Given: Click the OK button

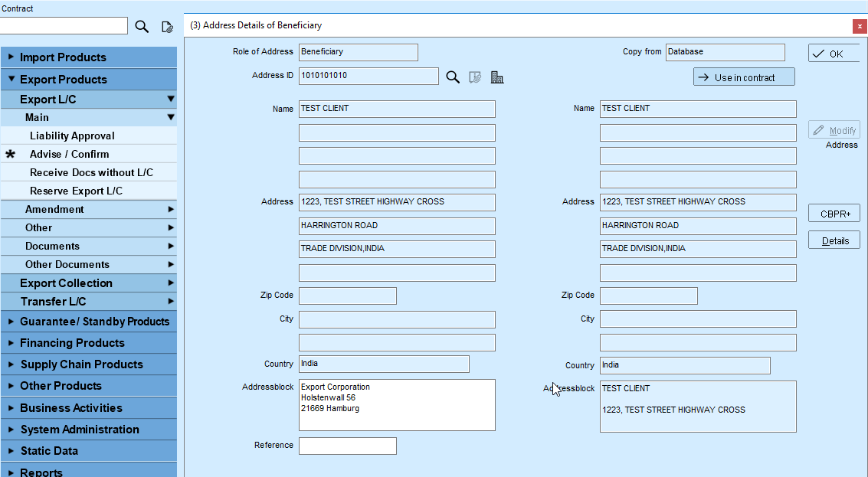Looking at the screenshot, I should click(834, 53).
